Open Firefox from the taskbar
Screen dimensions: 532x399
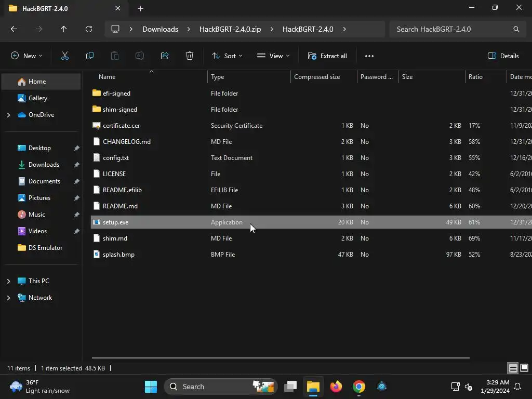(x=336, y=387)
